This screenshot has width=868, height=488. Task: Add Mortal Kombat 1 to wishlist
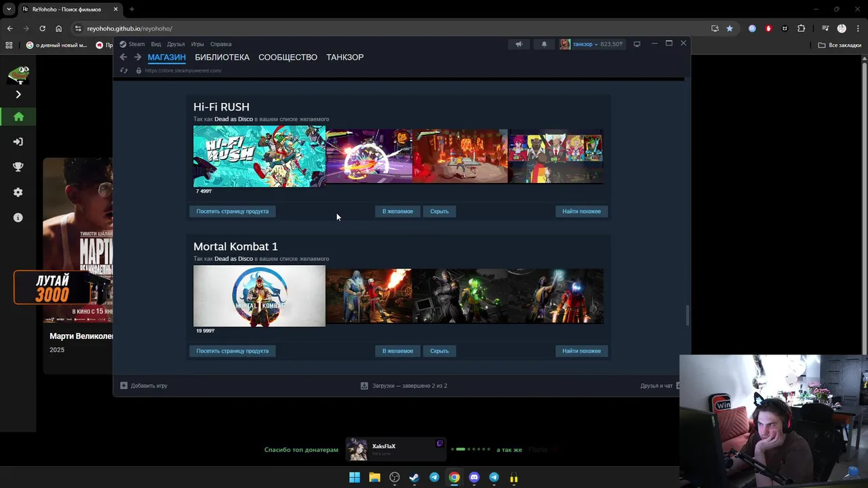397,351
